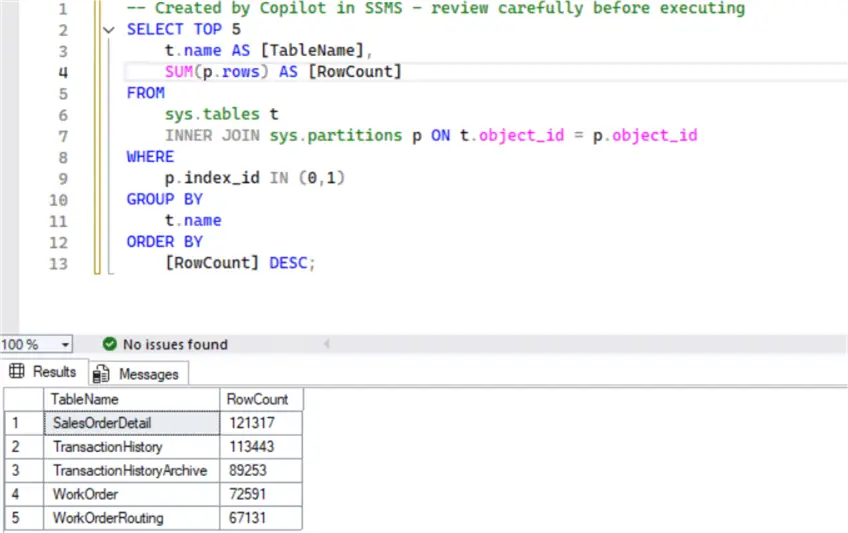Click [TableName] alias on line 3
Screen dimensions: 848x533
click(312, 50)
